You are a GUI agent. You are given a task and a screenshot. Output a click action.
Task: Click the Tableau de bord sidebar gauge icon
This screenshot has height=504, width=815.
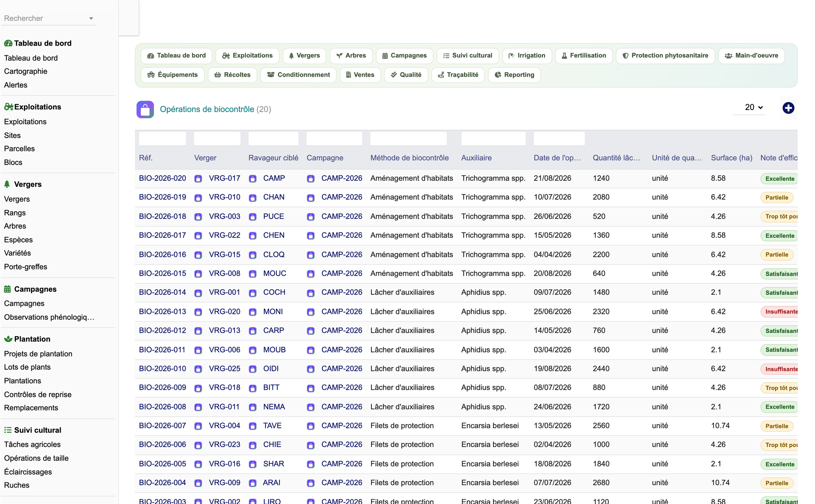(x=8, y=43)
